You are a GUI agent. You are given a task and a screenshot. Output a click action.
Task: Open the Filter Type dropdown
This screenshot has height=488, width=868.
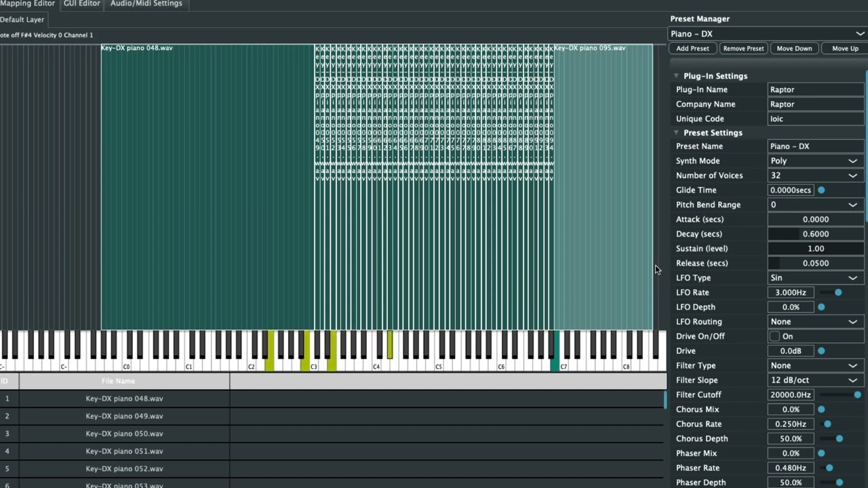click(816, 366)
